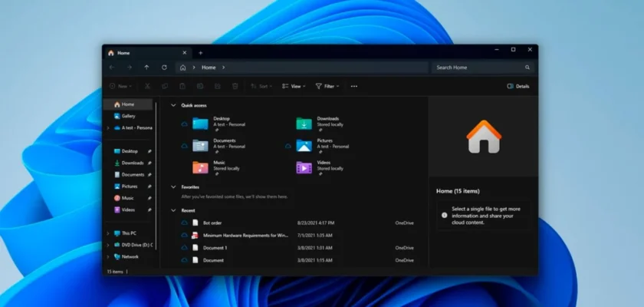Collapse the Quick access section
The width and height of the screenshot is (644, 307).
coord(172,105)
